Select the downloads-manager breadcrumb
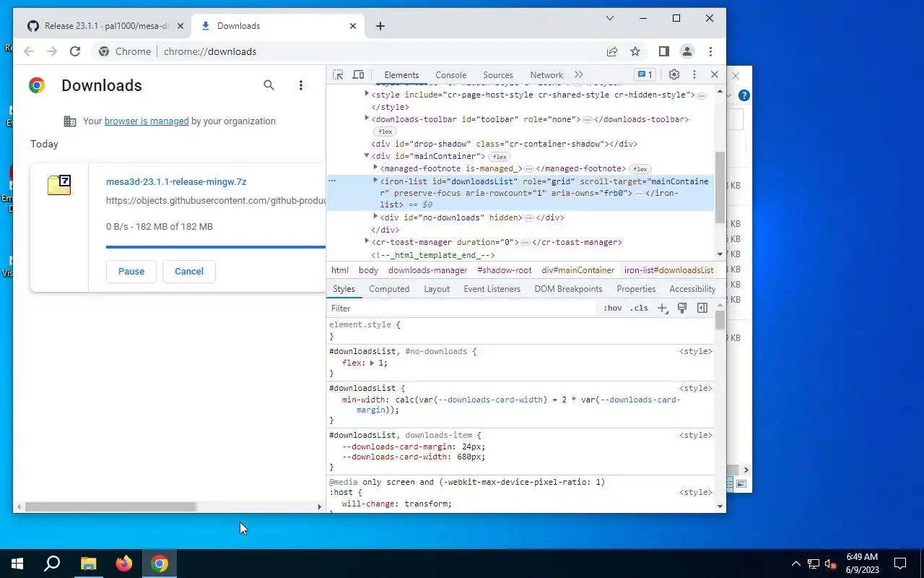Screen dimensions: 924x578 (x=428, y=270)
